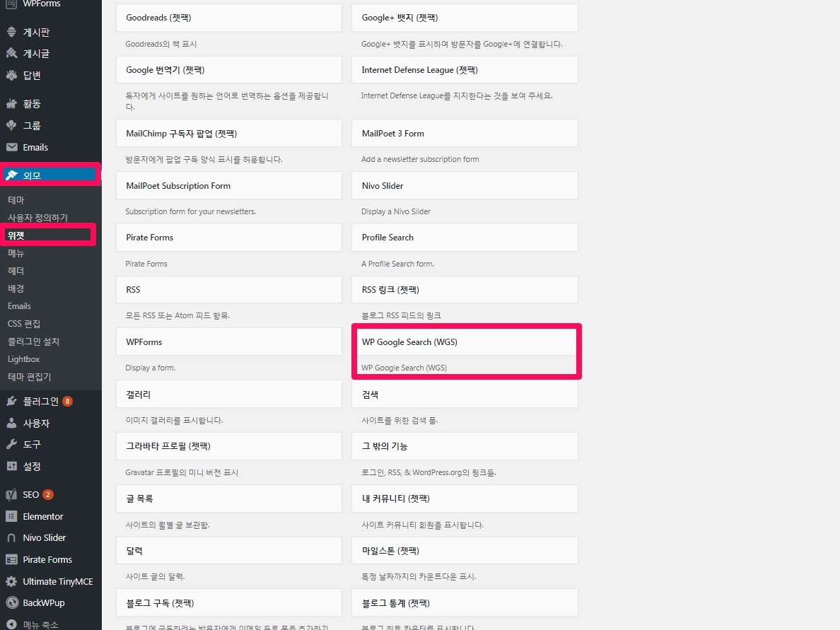Open Emails via the envelope icon

click(x=11, y=147)
